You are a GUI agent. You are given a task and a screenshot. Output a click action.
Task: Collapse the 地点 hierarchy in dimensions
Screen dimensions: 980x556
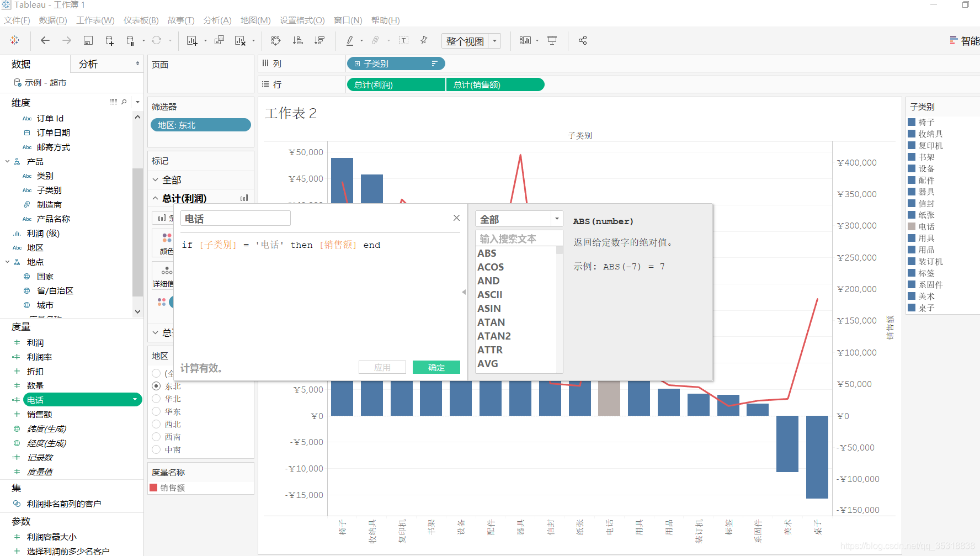pos(7,262)
